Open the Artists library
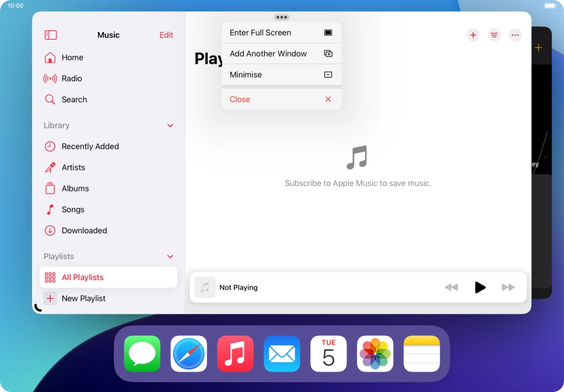The image size is (564, 392). click(x=73, y=167)
